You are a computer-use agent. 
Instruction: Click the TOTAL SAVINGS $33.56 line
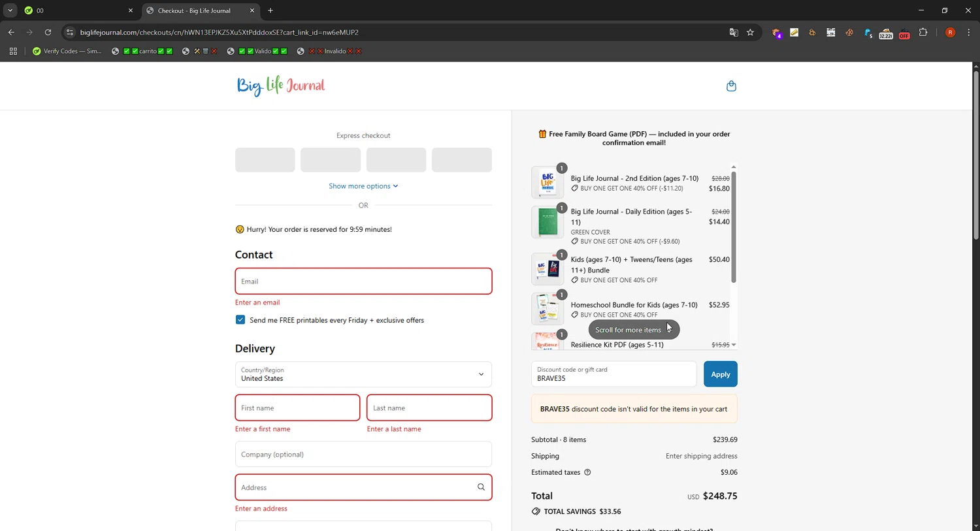576,511
